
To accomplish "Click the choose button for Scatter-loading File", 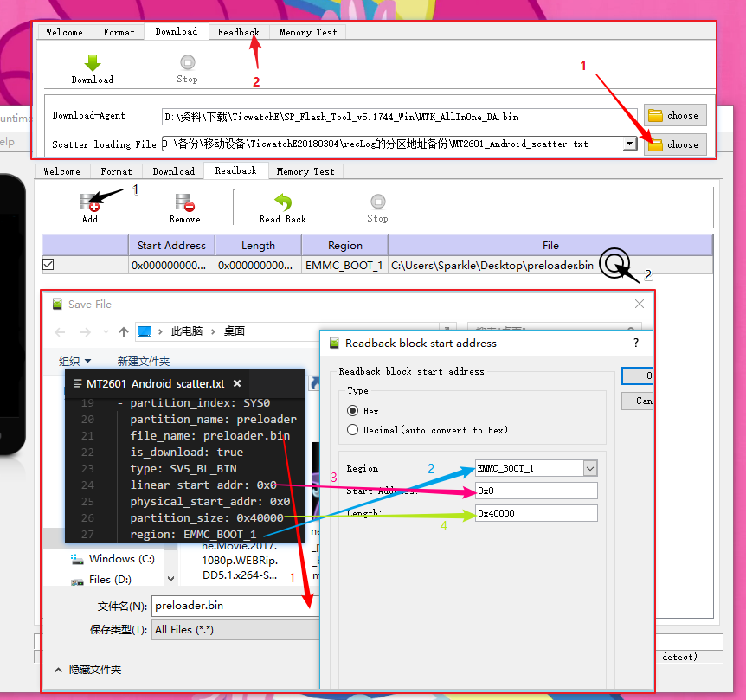I will point(675,144).
